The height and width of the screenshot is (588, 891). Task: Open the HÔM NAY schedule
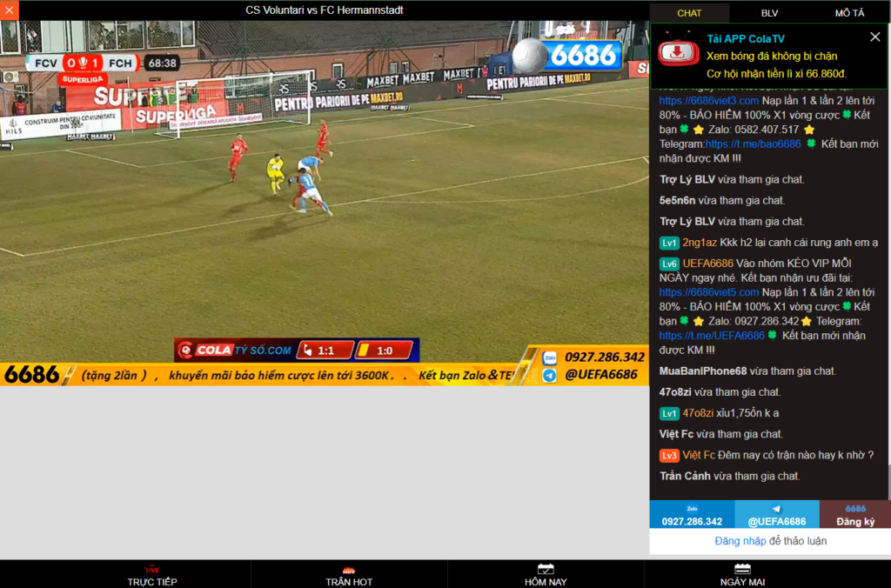click(x=546, y=575)
